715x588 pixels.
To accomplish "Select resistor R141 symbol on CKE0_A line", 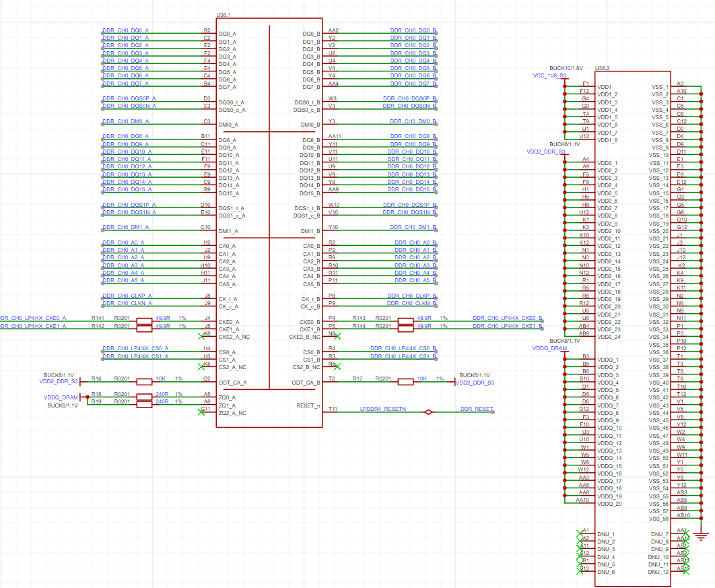I will [x=144, y=321].
